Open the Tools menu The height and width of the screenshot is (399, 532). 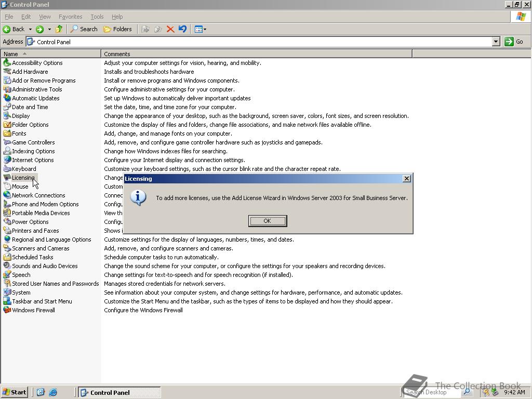[97, 16]
